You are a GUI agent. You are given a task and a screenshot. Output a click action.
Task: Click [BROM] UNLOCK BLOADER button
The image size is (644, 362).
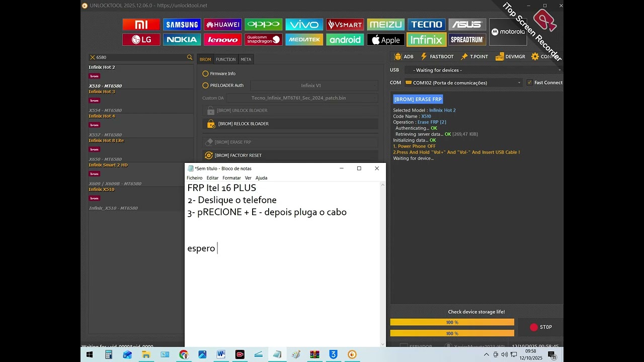coord(290,111)
